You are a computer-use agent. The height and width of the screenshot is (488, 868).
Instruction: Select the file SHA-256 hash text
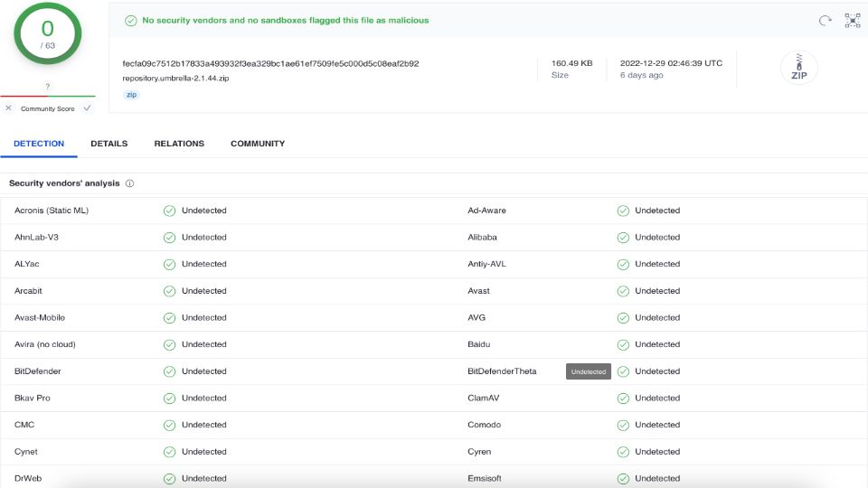(270, 63)
